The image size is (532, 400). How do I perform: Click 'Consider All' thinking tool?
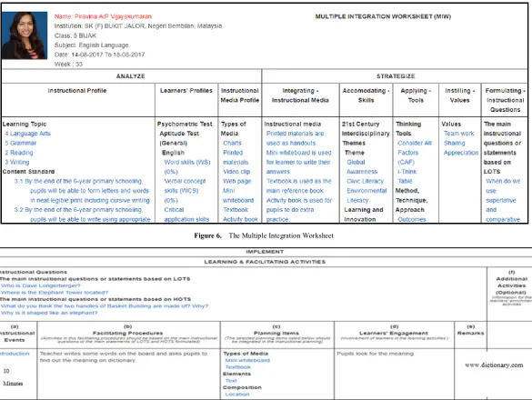click(415, 143)
